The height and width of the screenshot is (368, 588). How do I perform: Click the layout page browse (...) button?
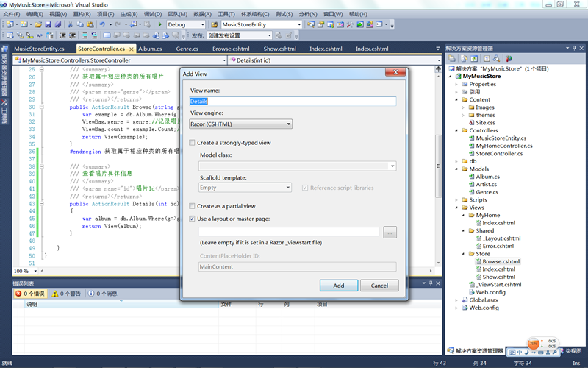390,233
